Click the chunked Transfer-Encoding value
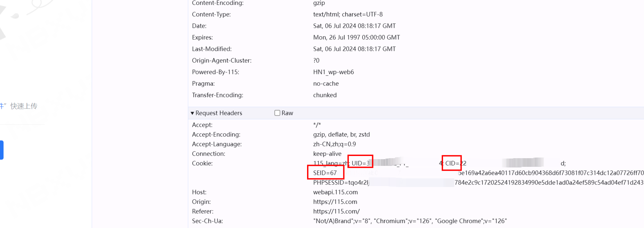 [x=325, y=95]
